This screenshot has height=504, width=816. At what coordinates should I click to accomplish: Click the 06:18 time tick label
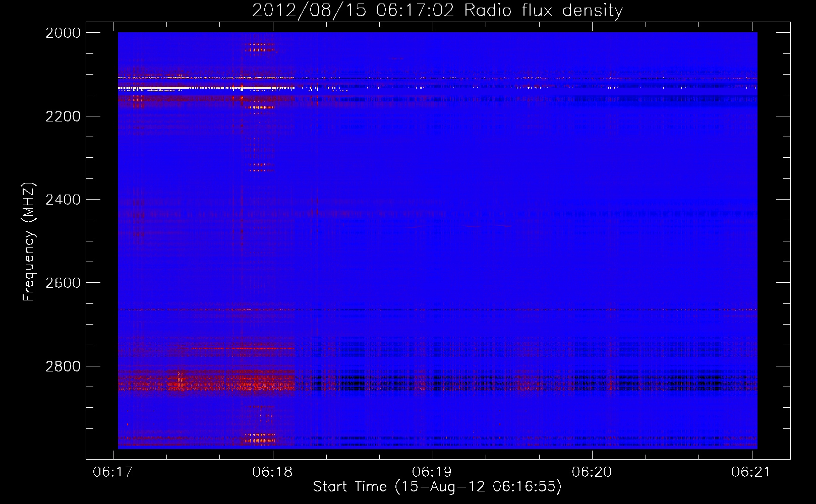click(272, 472)
